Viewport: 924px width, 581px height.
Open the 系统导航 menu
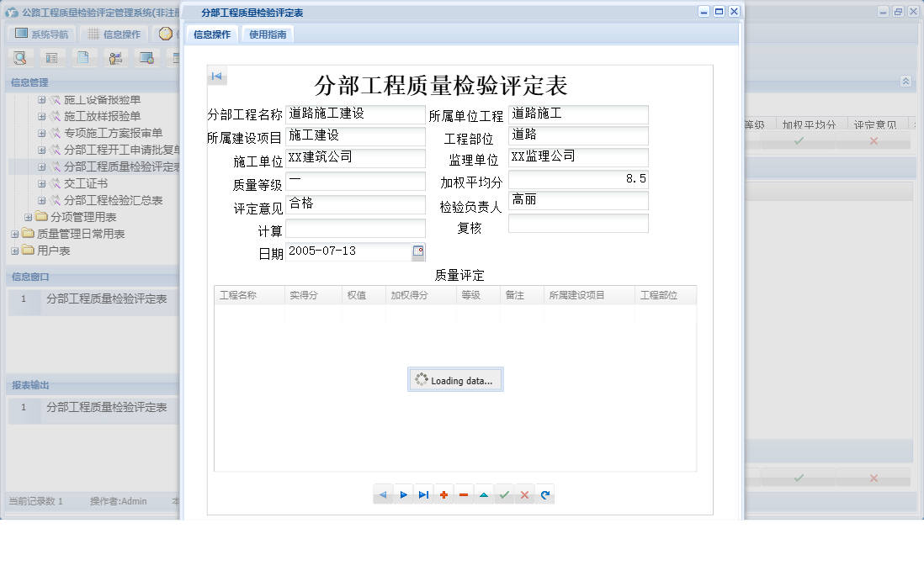point(41,33)
